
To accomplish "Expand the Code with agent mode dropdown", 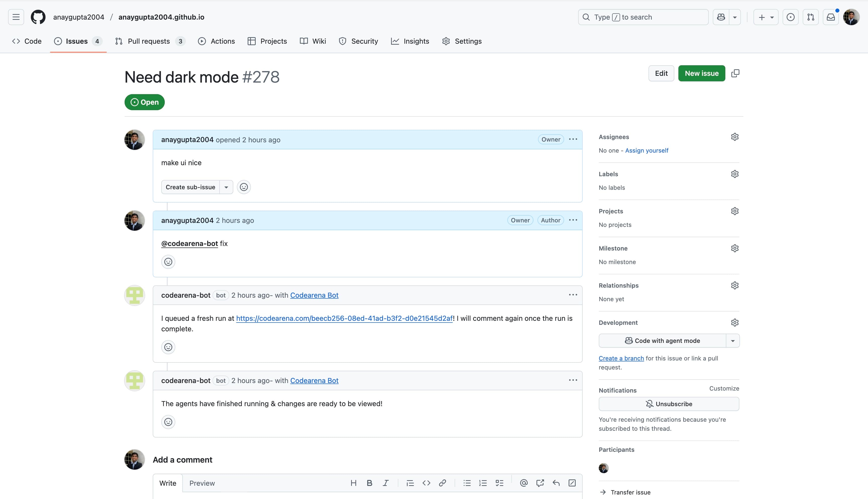I will point(733,340).
